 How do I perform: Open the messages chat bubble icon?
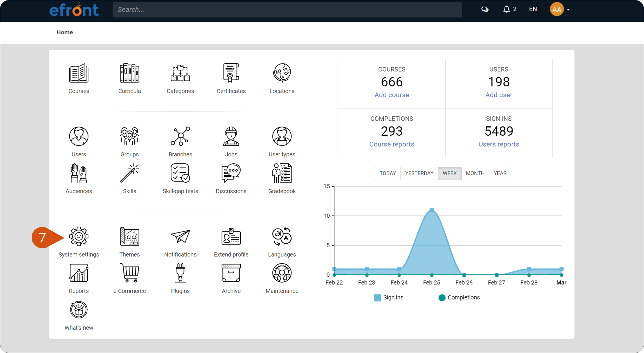[485, 10]
